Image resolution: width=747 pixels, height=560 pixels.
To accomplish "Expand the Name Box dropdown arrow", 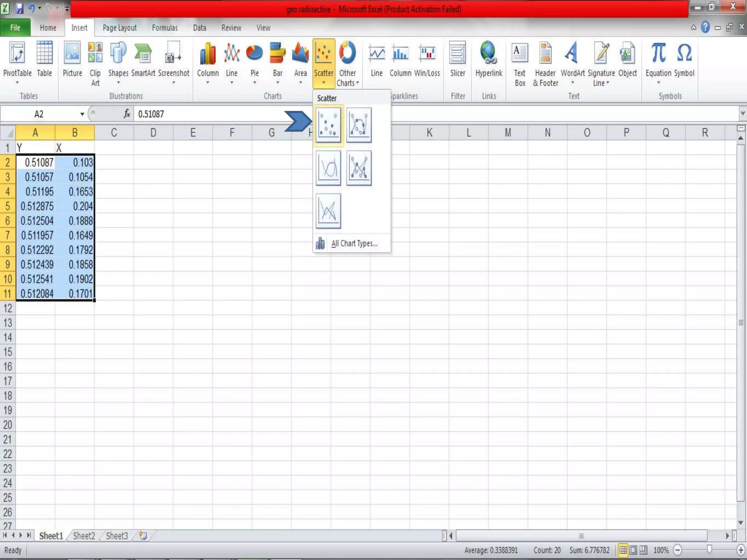I will [82, 114].
